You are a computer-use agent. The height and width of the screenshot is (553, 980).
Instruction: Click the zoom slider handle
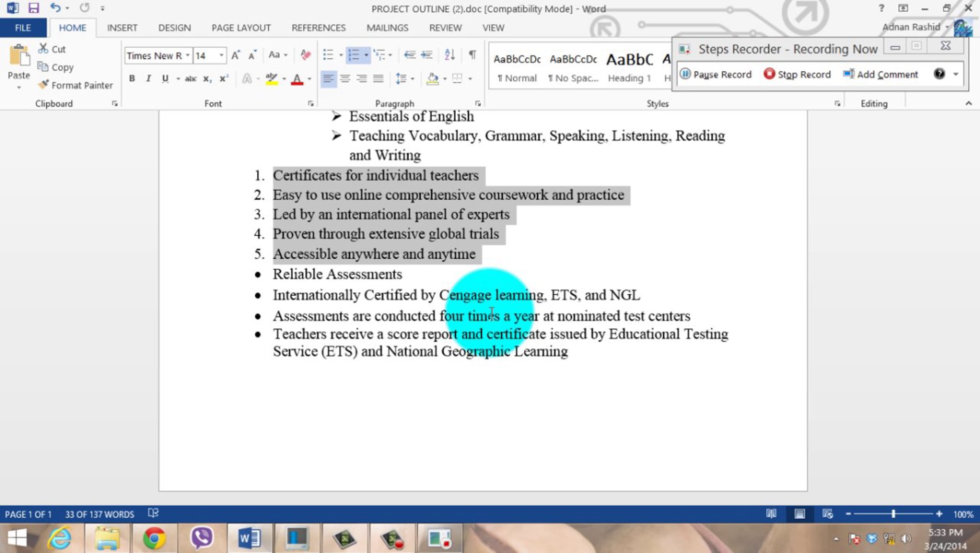[893, 514]
